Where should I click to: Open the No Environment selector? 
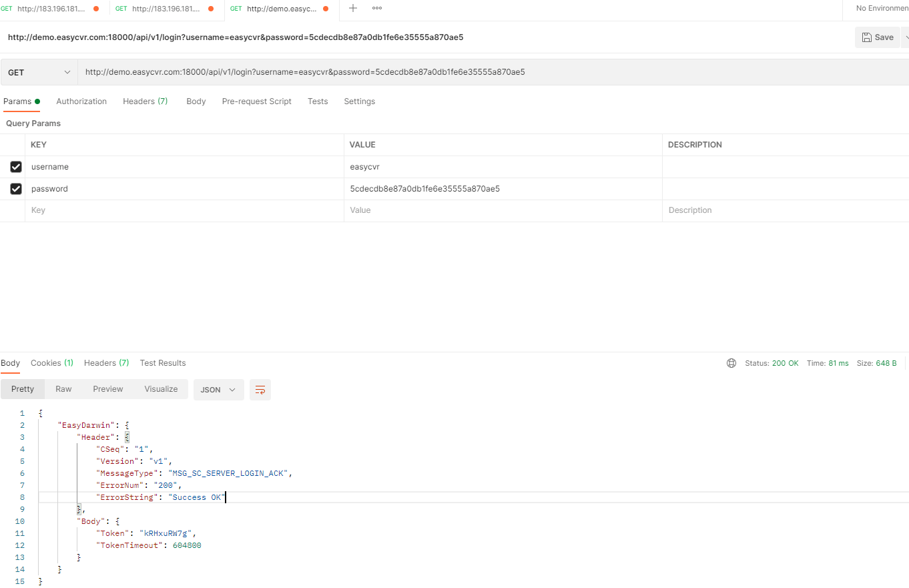tap(881, 9)
